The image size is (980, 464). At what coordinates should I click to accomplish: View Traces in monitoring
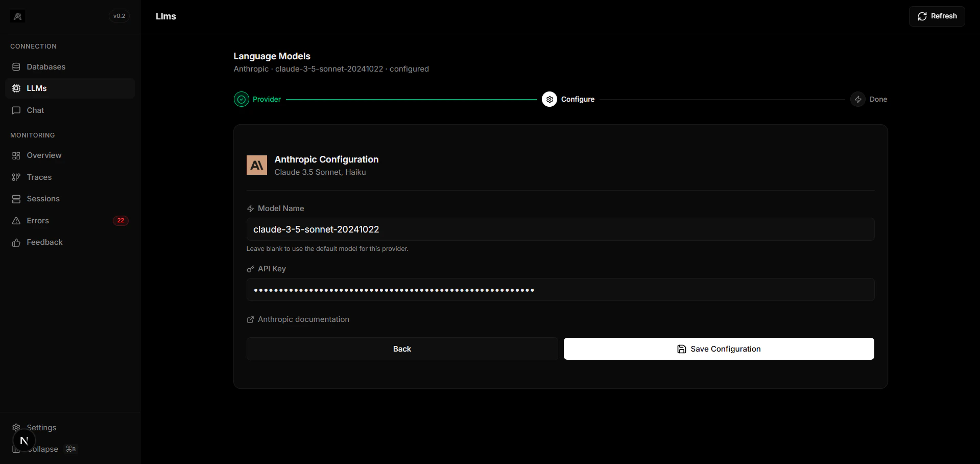pyautogui.click(x=70, y=177)
